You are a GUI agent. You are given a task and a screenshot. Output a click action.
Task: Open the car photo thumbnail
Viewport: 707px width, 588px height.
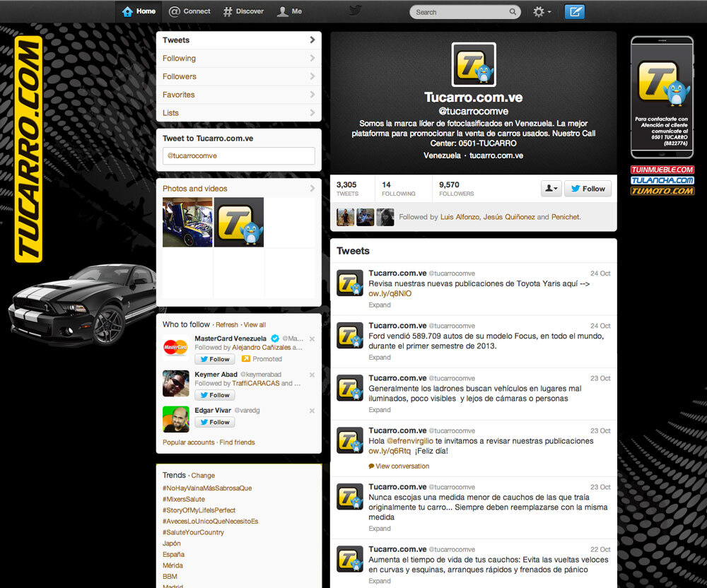[x=187, y=222]
